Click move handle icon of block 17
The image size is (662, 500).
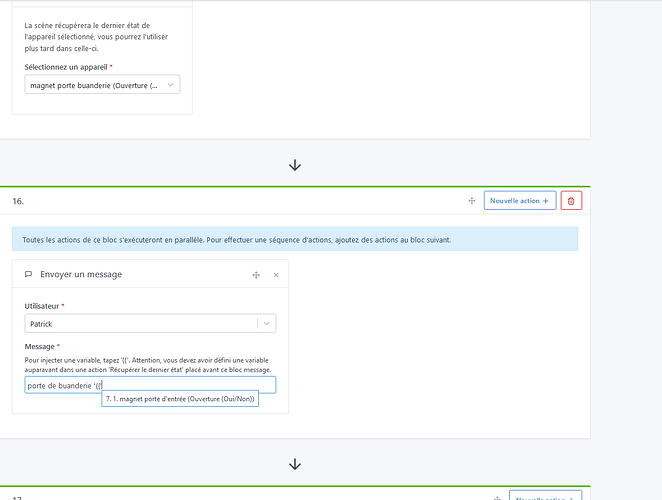coord(496,498)
